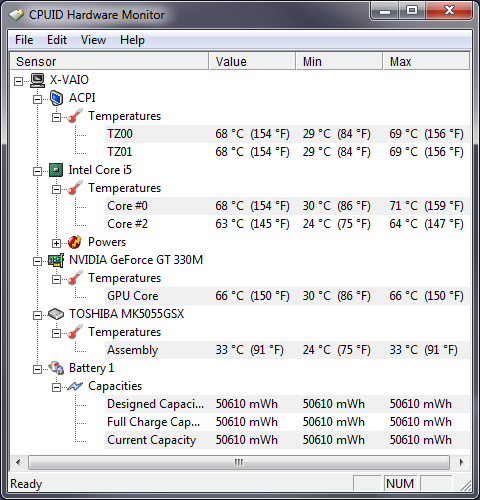
Task: Click the Powers lightning icon
Action: [75, 242]
